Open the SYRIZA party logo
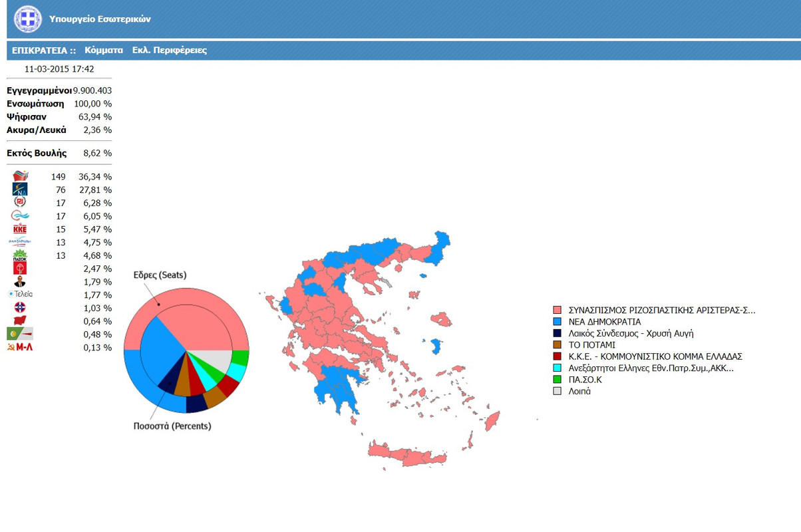Screen dimensions: 801x532 coord(21,177)
